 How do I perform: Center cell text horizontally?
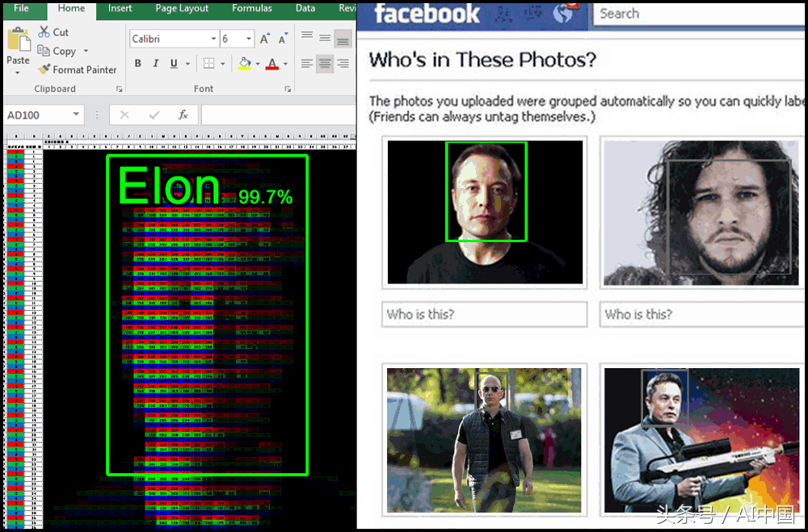point(325,64)
